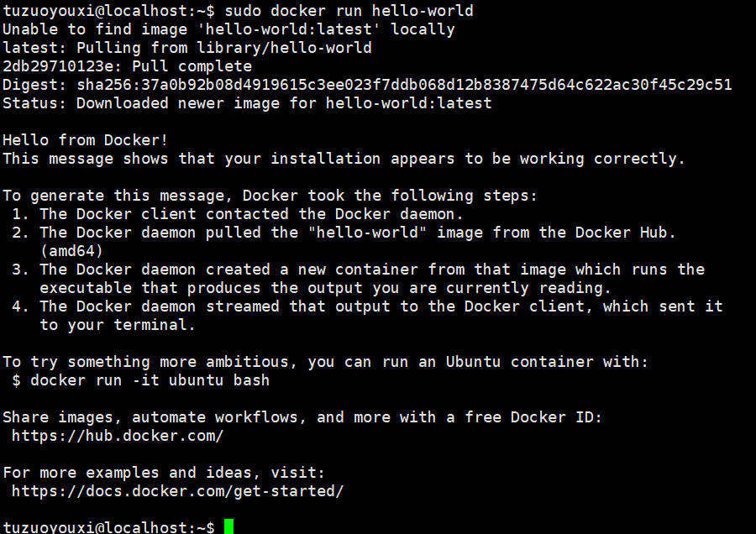
Task: Click the sha256 digest hash text
Action: click(405, 85)
